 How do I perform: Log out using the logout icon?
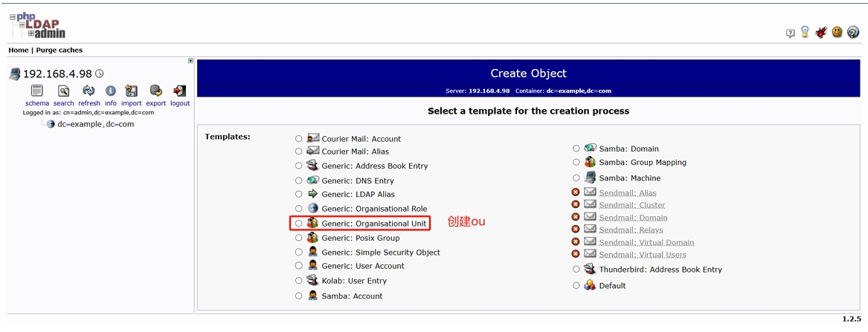[x=179, y=91]
